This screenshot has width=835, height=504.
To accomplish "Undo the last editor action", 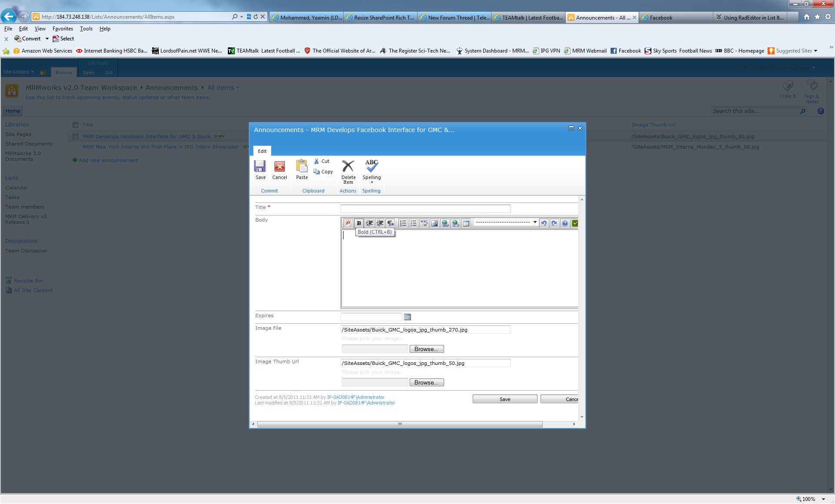I will click(x=544, y=223).
